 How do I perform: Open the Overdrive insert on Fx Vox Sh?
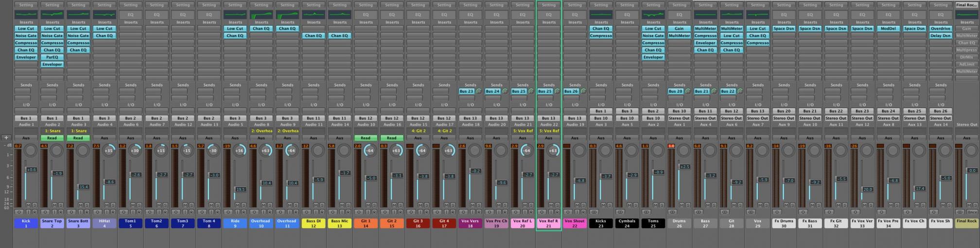(x=941, y=29)
